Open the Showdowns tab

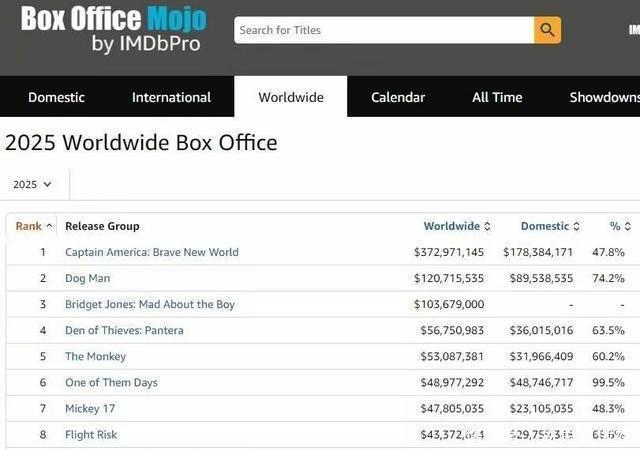pyautogui.click(x=603, y=97)
